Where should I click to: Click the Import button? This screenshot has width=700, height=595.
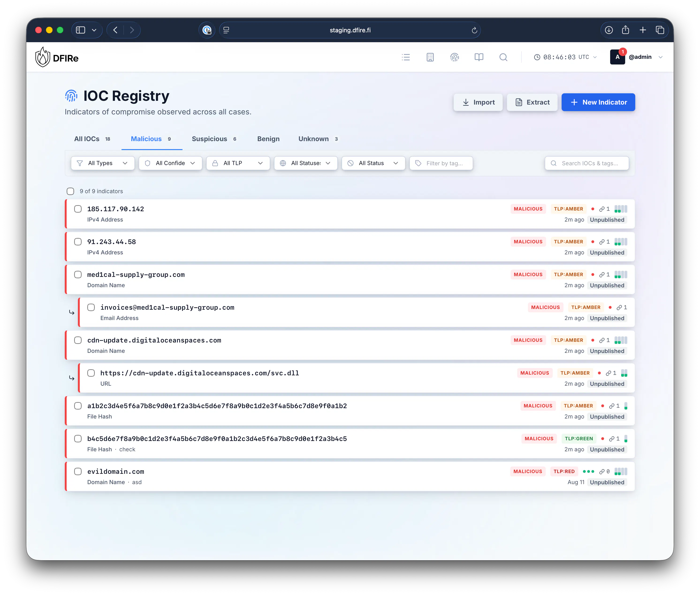478,102
